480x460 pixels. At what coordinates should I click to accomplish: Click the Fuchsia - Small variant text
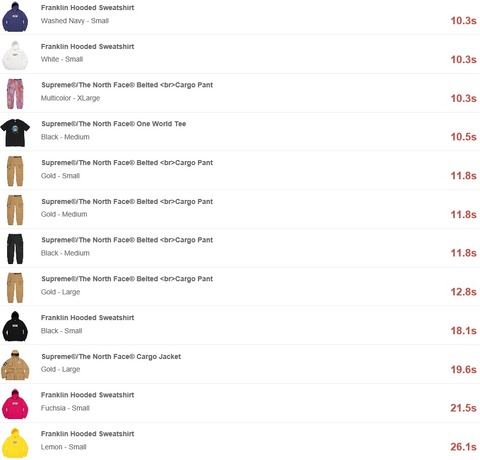65,408
